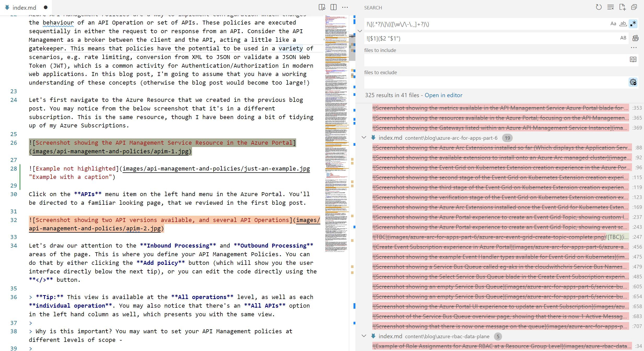
Task: Collapse results for azure-arc-for-apps-part-6 index.md
Action: tap(364, 138)
